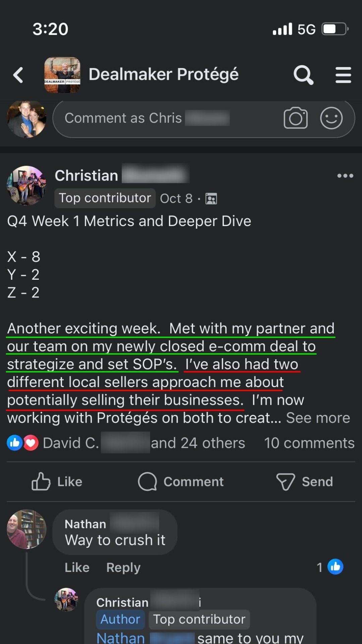Open Nathan's profile photo beside his comment
Image resolution: width=362 pixels, height=644 pixels.
tap(27, 529)
